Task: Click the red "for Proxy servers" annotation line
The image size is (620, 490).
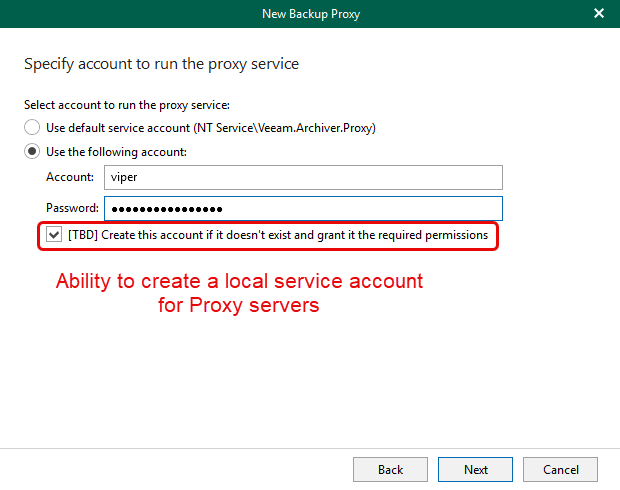Action: (x=239, y=306)
